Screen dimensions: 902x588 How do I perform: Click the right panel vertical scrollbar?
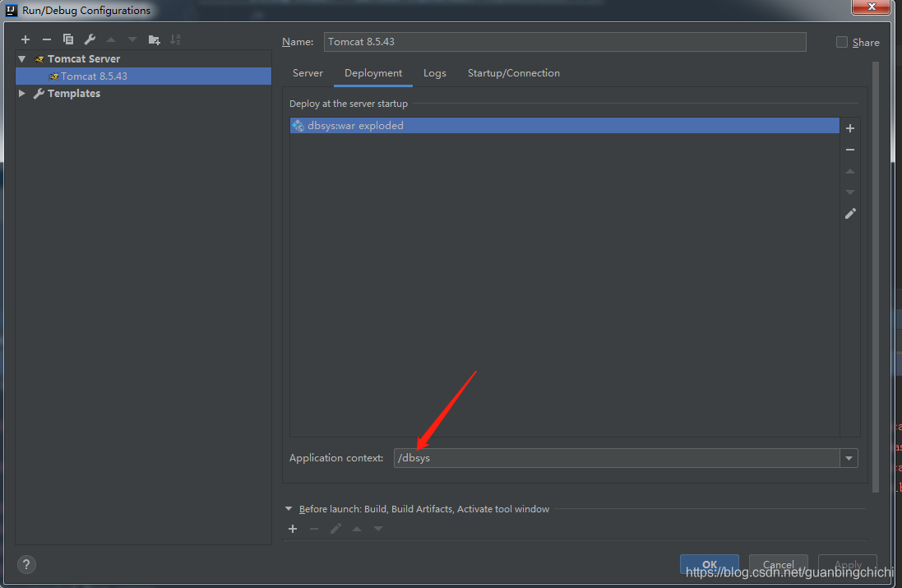[x=876, y=276]
